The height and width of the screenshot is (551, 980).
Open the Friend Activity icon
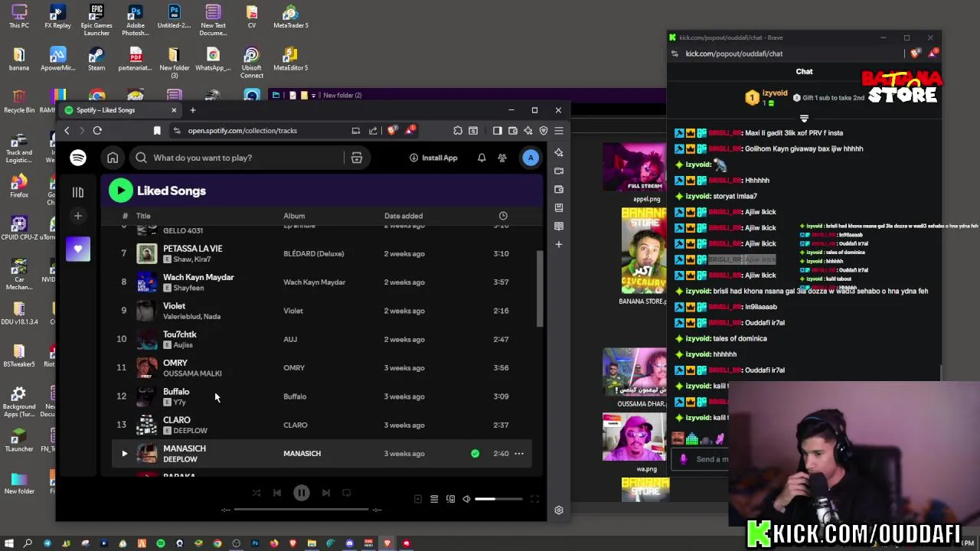(x=502, y=158)
